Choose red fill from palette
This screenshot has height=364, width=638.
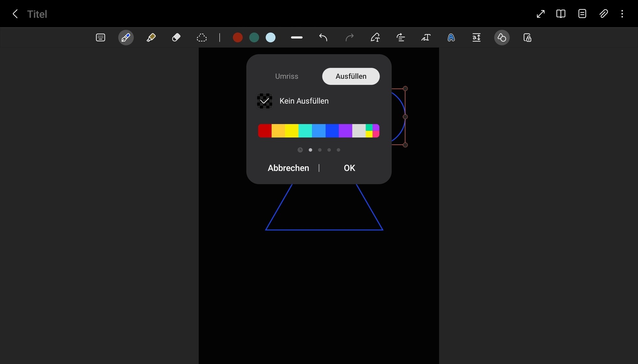[x=265, y=131]
